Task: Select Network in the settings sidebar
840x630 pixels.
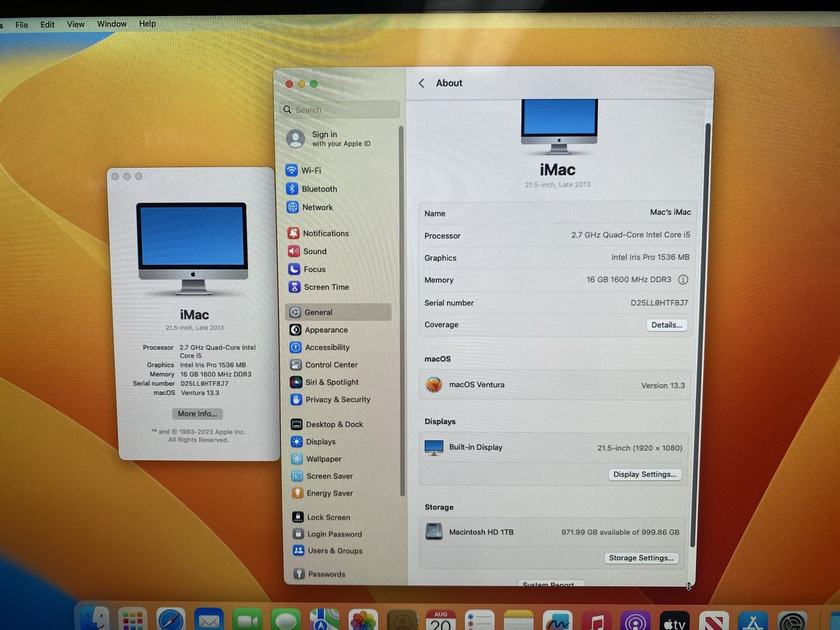Action: [310, 207]
